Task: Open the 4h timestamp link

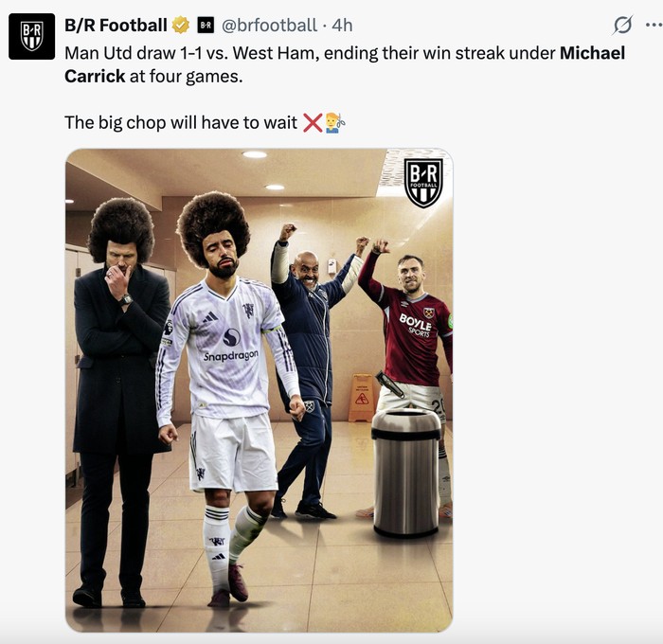Action: point(342,26)
